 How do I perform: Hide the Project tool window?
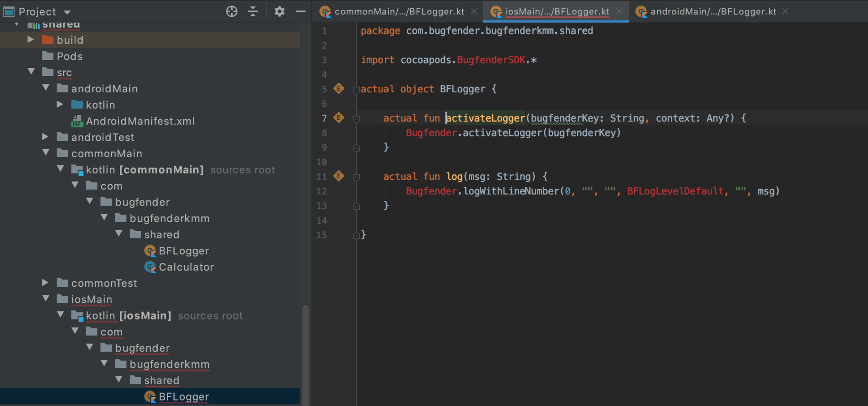(300, 11)
